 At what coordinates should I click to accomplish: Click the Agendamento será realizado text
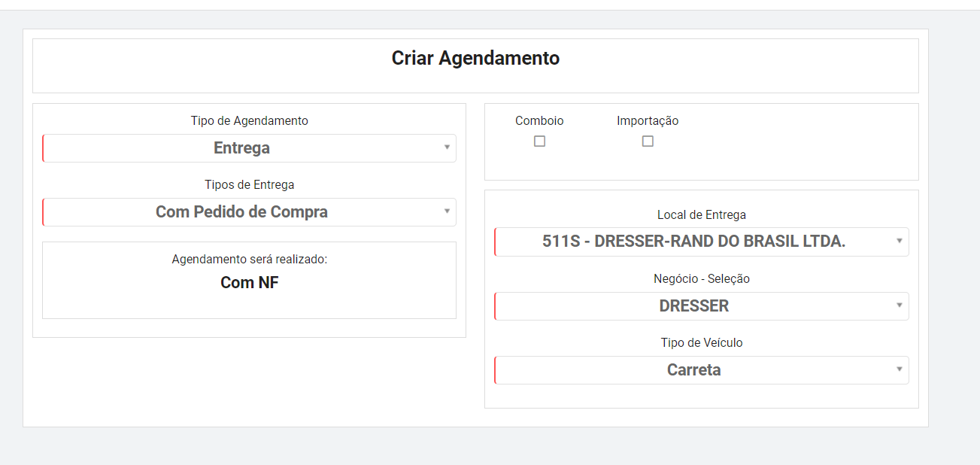[249, 259]
